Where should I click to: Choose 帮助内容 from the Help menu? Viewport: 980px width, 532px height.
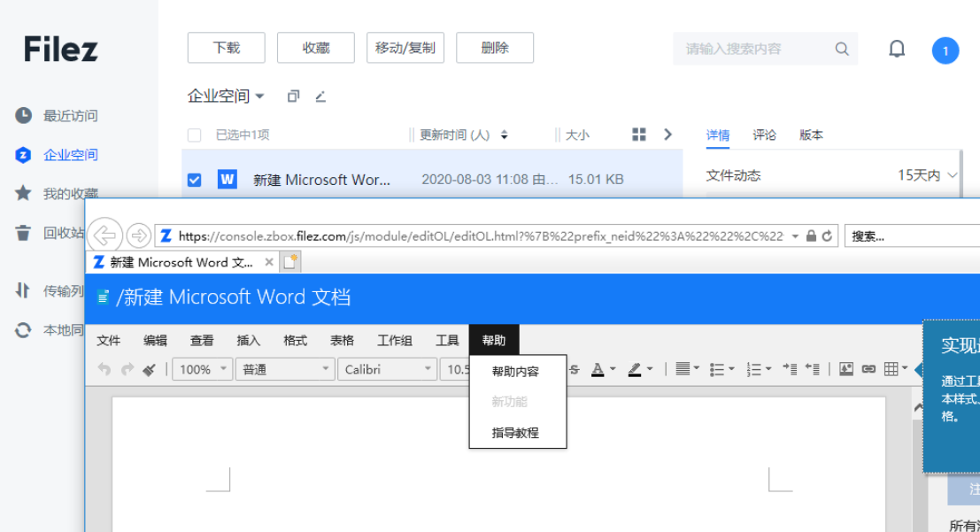coord(518,371)
